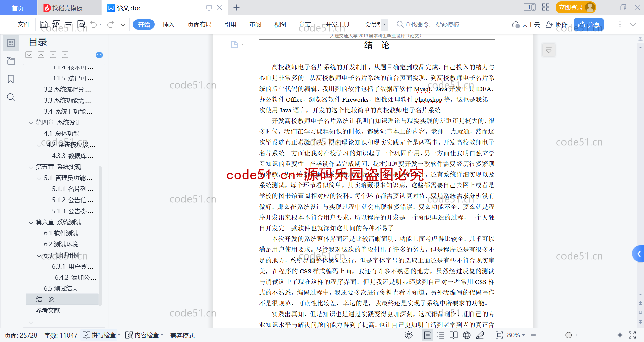Toggle 拼写检查 spell check
Screen dimensions: 644x342
[102, 335]
